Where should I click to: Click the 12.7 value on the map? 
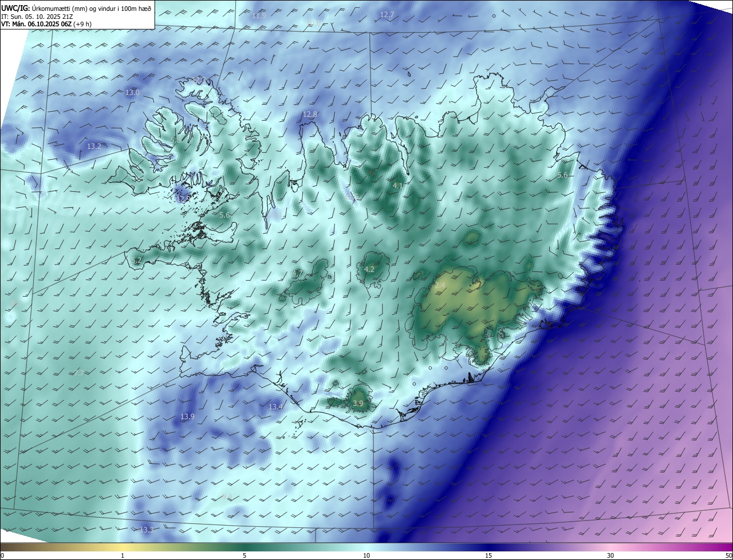pyautogui.click(x=387, y=14)
